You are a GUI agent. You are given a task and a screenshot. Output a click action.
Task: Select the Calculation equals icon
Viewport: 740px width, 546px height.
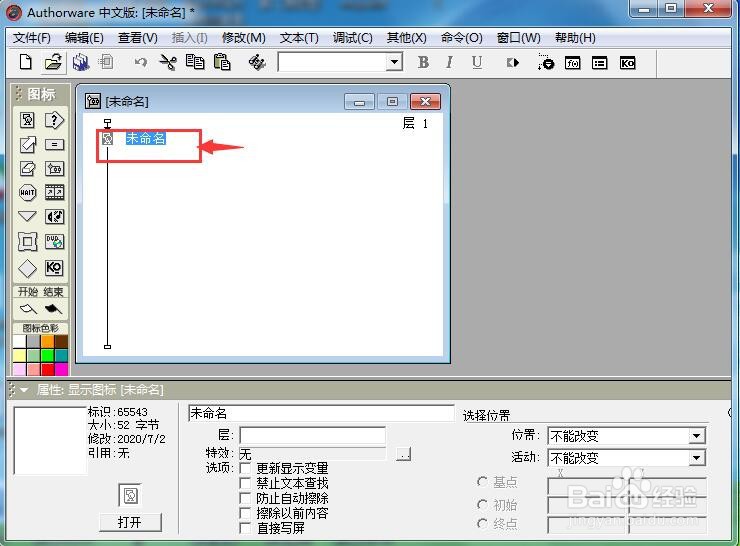54,144
